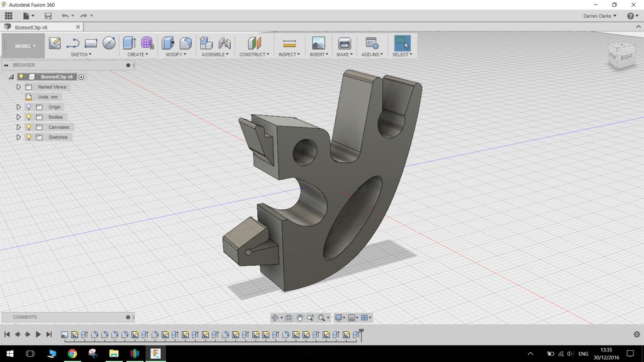Click the Darren Clarke account name
This screenshot has height=362, width=644.
[597, 16]
